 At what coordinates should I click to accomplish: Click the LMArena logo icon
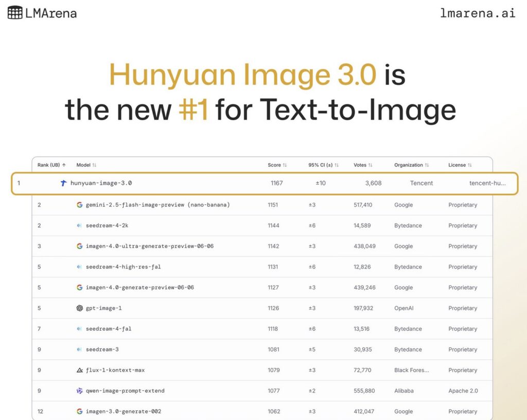click(x=15, y=12)
